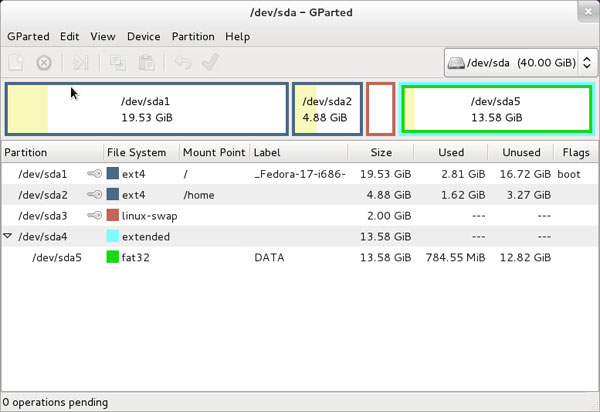600x412 pixels.
Task: Click the DATA label of /dev/sda5
Action: point(269,257)
